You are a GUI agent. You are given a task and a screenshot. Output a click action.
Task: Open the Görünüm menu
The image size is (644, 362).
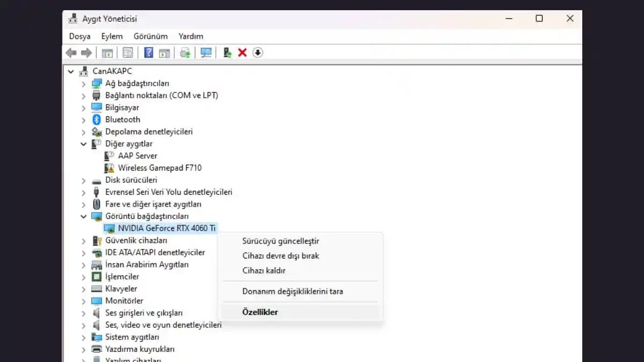tap(150, 36)
